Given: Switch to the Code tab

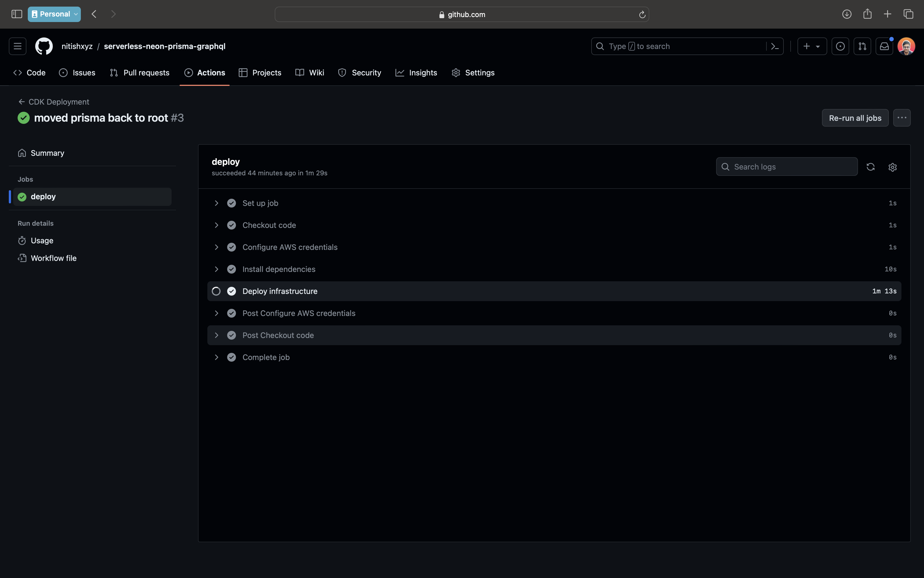Looking at the screenshot, I should click(29, 73).
